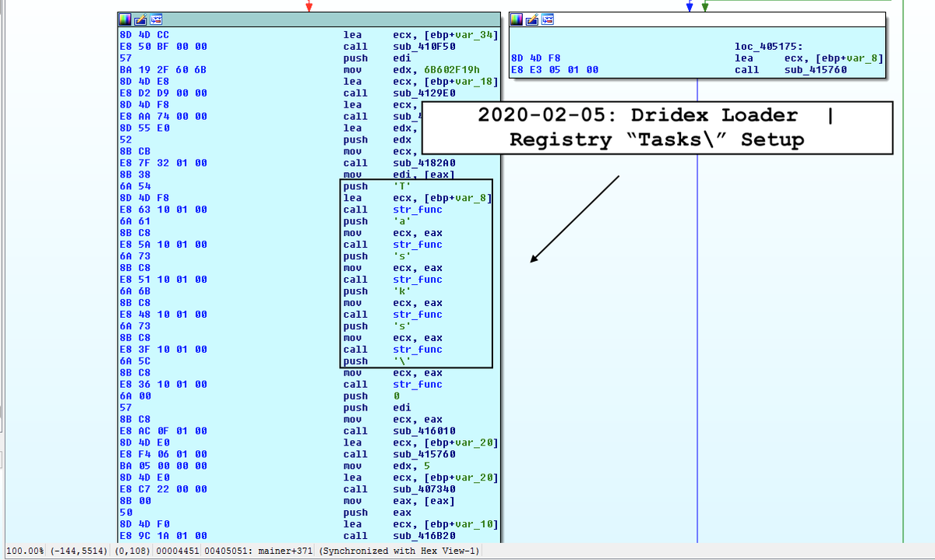Click the (-144,5514) coordinates in the status bar

pyautogui.click(x=79, y=551)
